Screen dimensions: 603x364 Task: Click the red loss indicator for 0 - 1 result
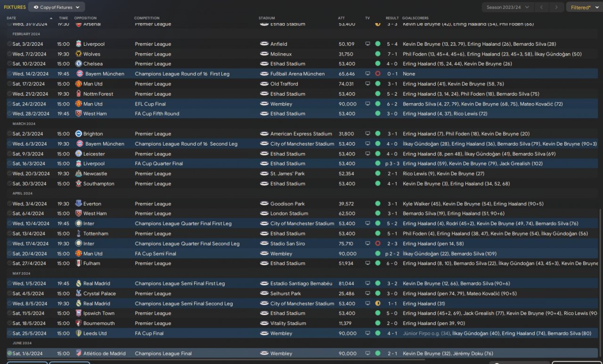point(378,74)
